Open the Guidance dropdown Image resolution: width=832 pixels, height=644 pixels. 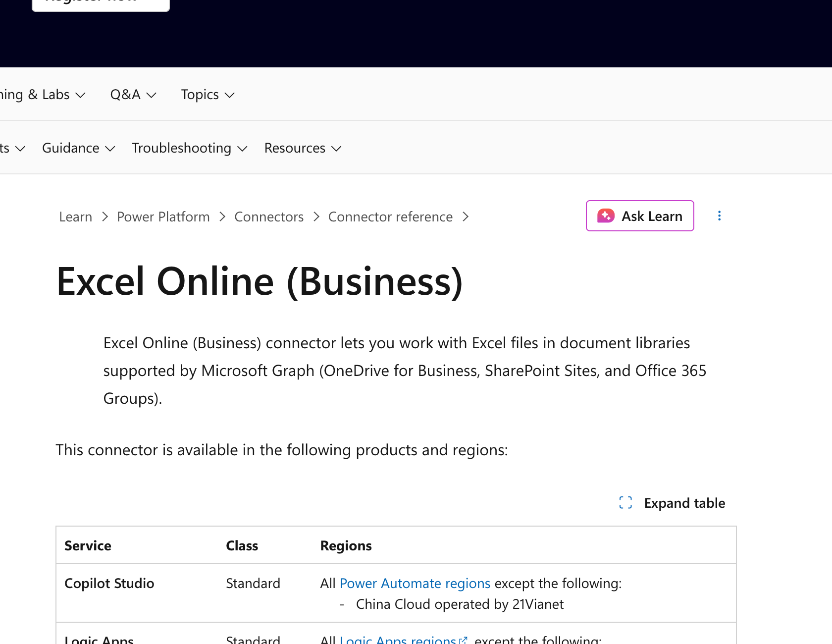pyautogui.click(x=79, y=148)
